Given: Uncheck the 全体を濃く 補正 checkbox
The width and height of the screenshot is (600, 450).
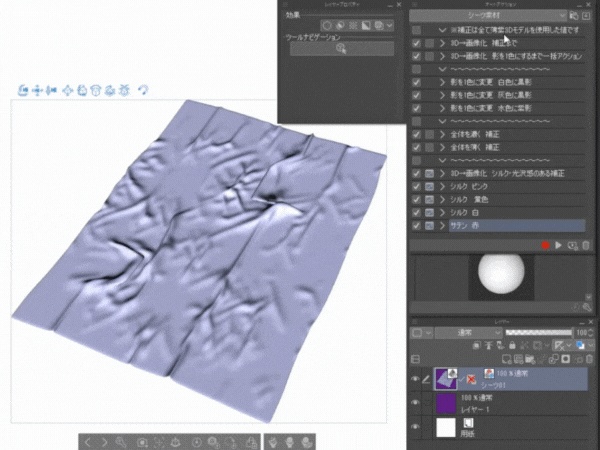Looking at the screenshot, I should [416, 134].
